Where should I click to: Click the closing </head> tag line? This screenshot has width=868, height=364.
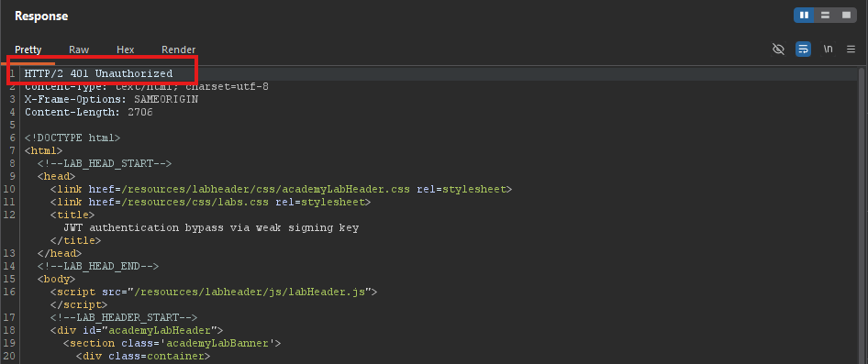60,253
